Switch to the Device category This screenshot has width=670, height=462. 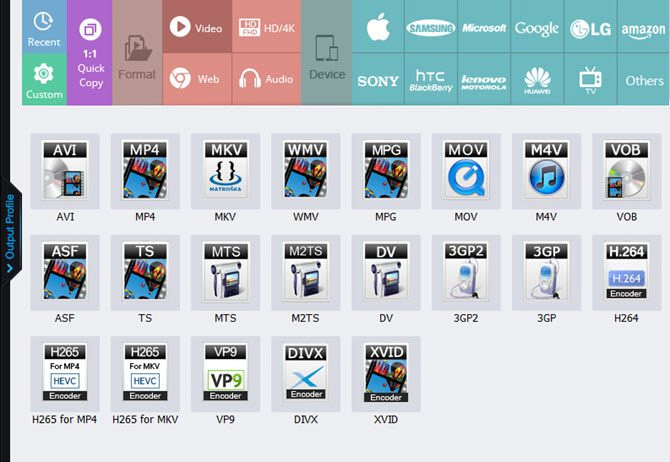(327, 52)
